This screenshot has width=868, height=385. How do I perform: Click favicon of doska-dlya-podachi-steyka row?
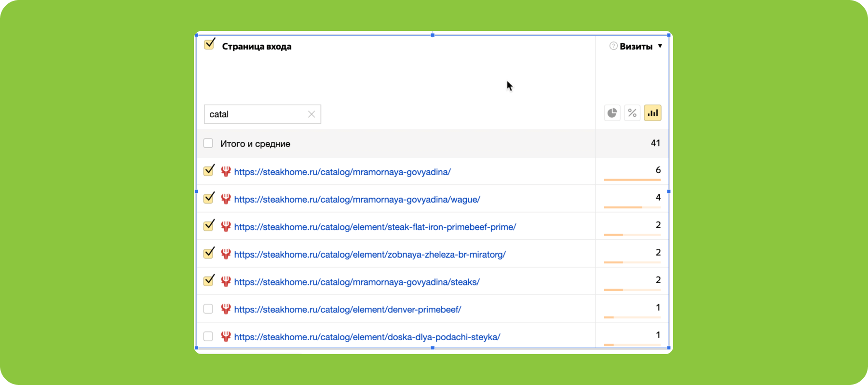[226, 337]
